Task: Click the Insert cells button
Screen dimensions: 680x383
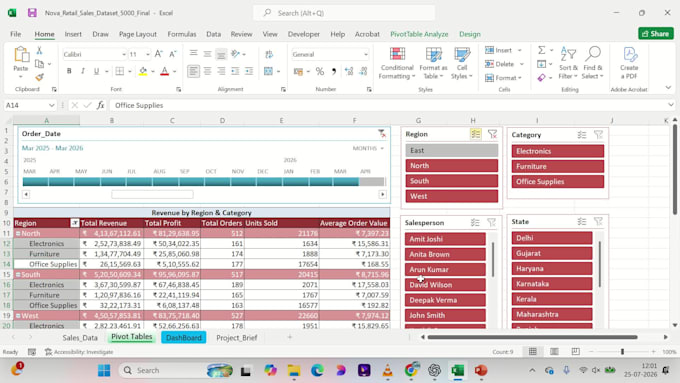Action: (499, 50)
